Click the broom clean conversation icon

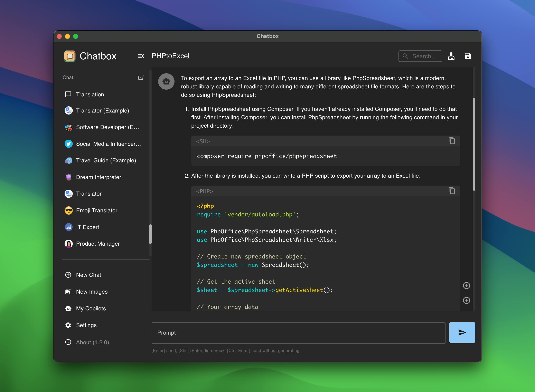pos(451,56)
